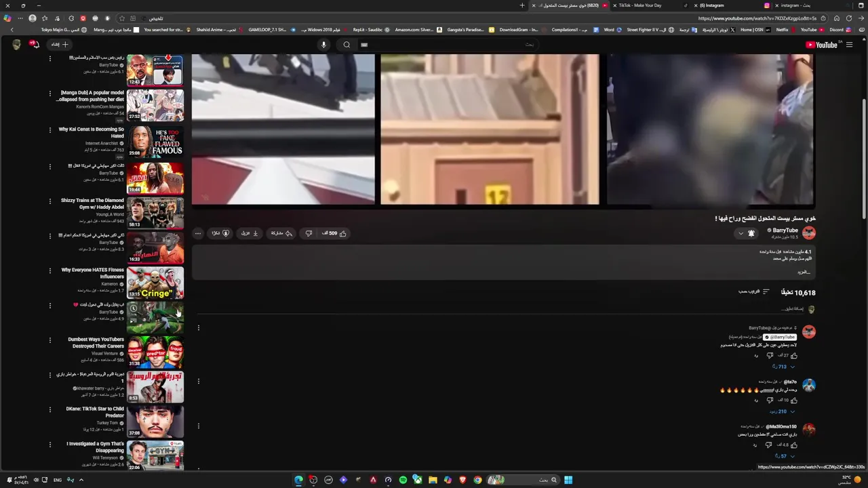Click the Share button
Screen dimensions: 868x488
pos(281,233)
